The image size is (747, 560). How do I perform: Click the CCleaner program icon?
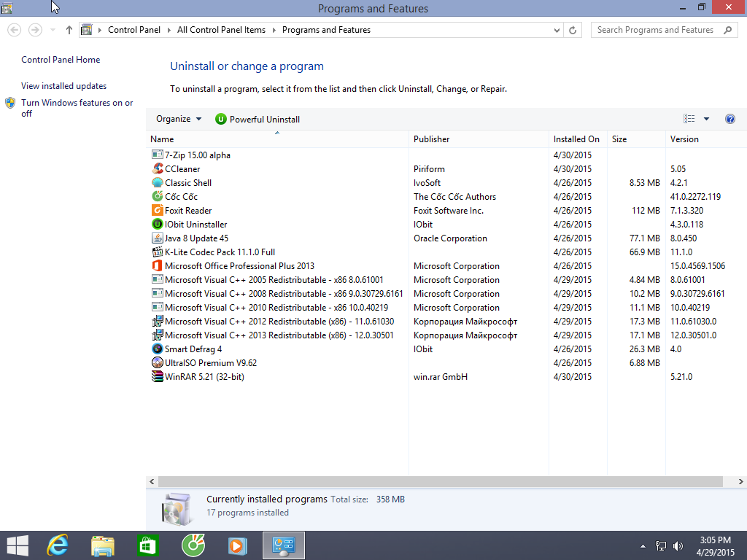click(x=157, y=169)
